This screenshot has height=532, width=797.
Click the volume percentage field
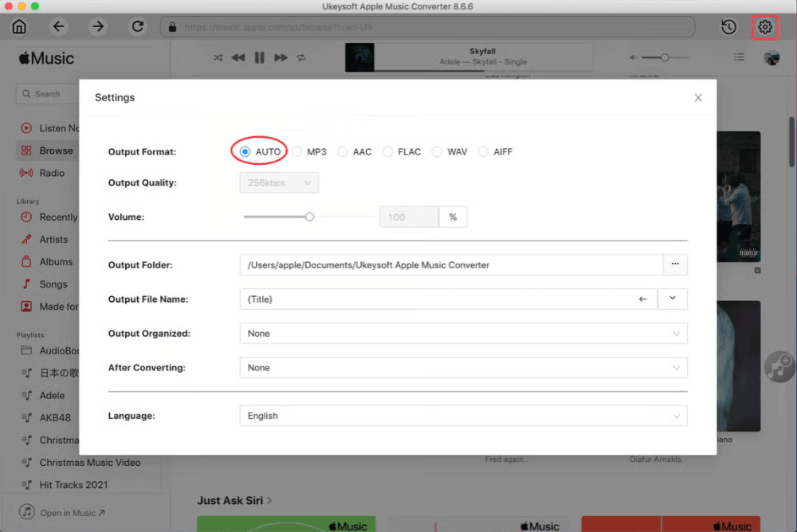pos(409,217)
